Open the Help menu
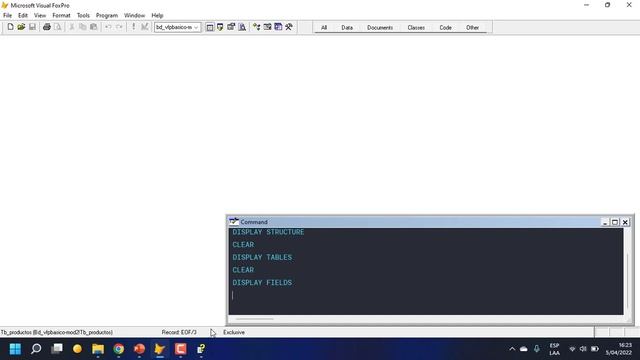 tap(157, 16)
